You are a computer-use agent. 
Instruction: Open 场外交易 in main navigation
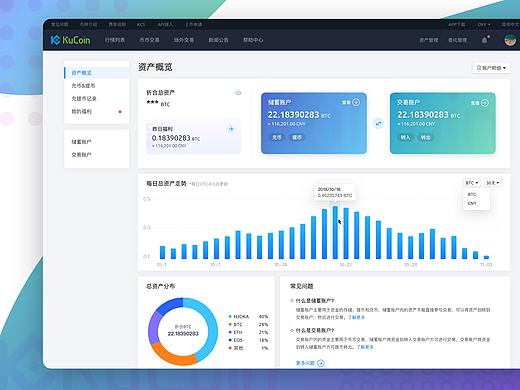click(x=184, y=40)
